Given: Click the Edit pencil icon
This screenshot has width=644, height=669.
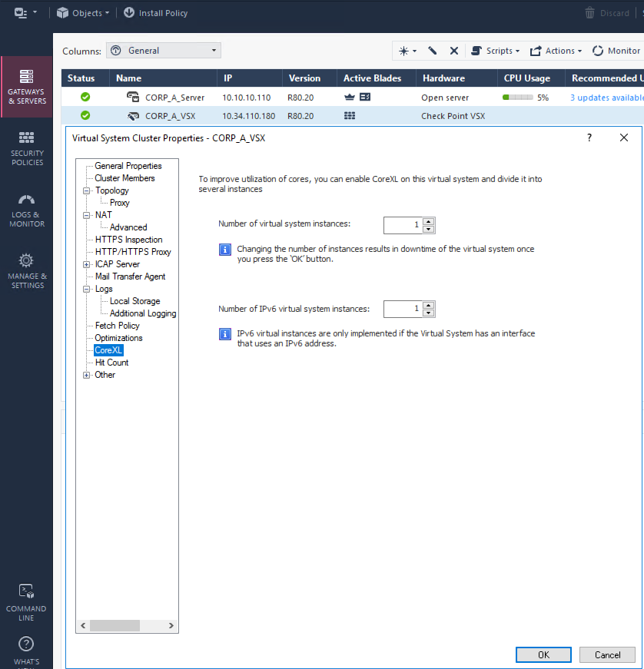Looking at the screenshot, I should coord(433,51).
